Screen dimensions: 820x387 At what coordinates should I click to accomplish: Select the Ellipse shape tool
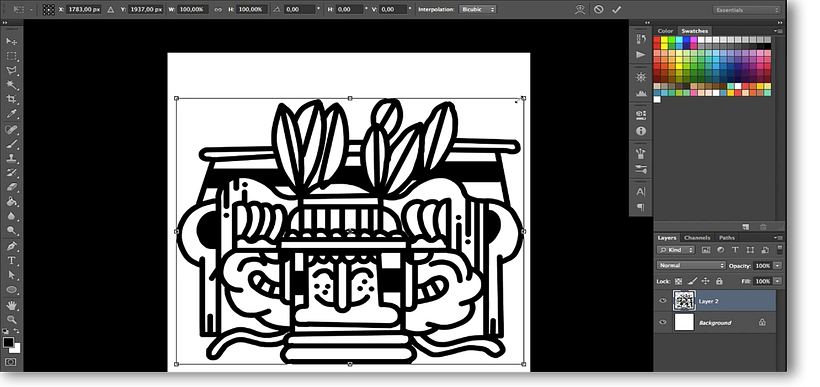[12, 290]
